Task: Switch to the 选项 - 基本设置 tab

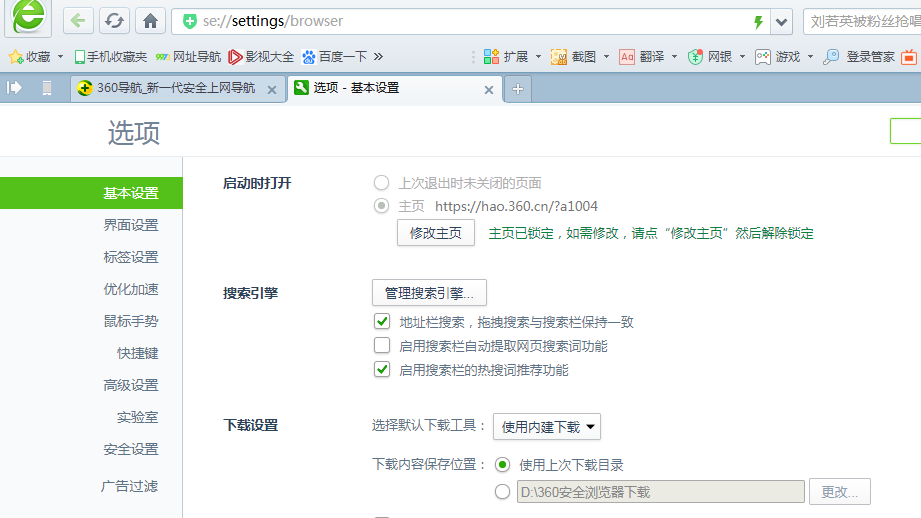Action: (x=394, y=89)
